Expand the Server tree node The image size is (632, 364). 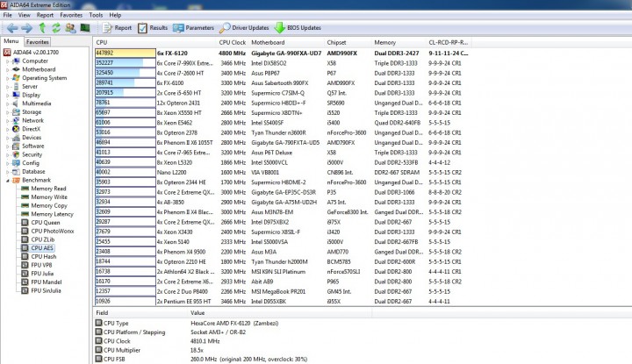[x=7, y=87]
